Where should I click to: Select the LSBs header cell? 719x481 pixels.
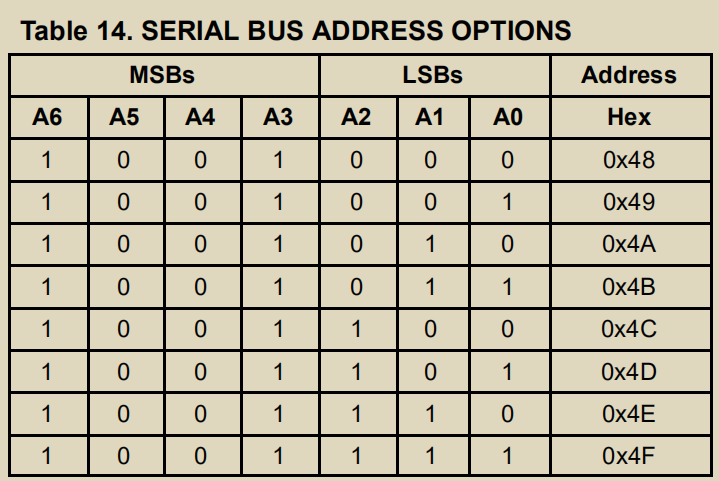pos(435,75)
